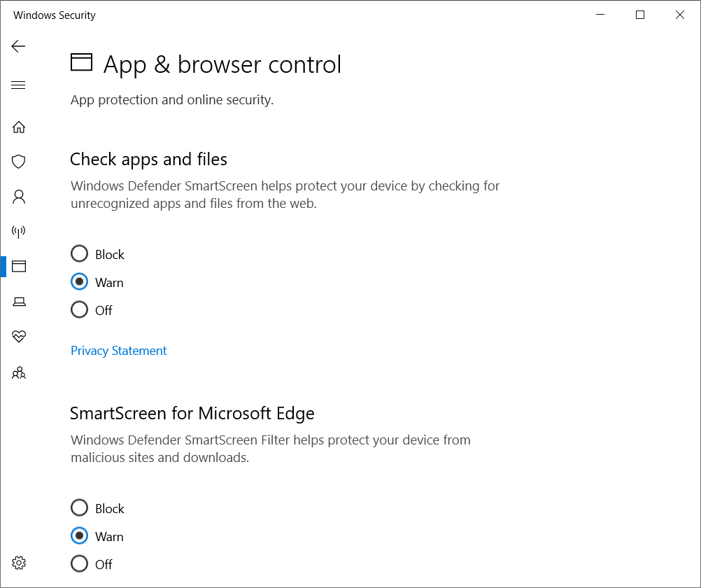Viewport: 701px width, 588px height.
Task: Click 'App protection and online security.' text
Action: point(172,100)
